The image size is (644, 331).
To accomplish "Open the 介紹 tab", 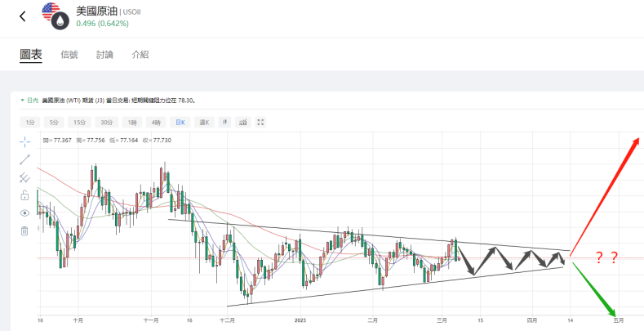I will tap(140, 55).
